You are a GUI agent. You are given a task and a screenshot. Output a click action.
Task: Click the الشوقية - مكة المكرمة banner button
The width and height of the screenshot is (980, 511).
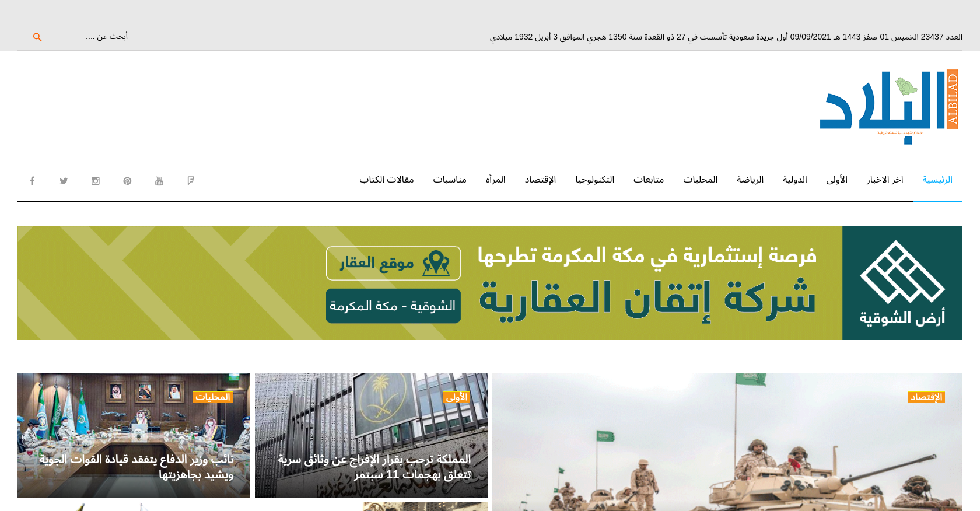click(393, 306)
